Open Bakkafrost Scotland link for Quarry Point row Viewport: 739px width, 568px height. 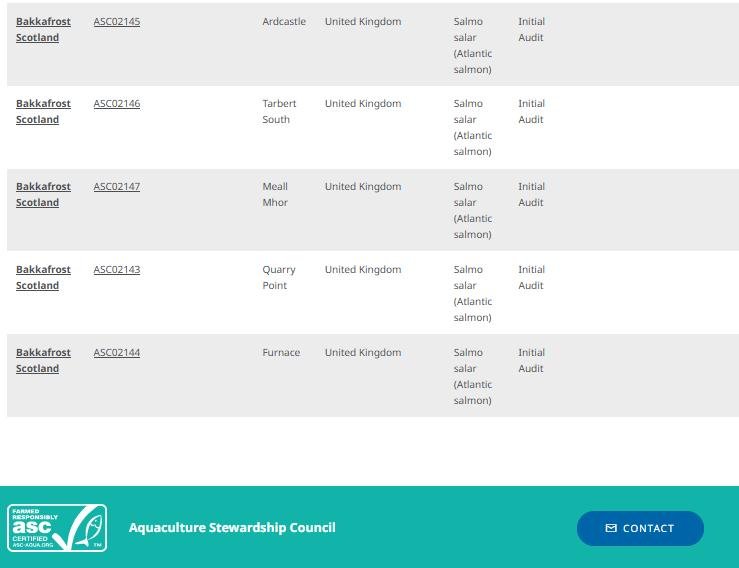click(x=43, y=277)
